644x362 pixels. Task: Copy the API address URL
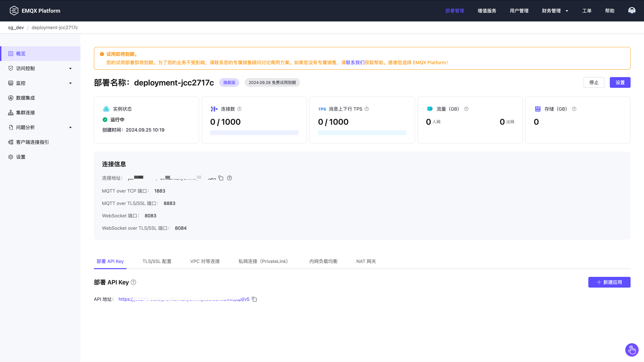pyautogui.click(x=254, y=299)
